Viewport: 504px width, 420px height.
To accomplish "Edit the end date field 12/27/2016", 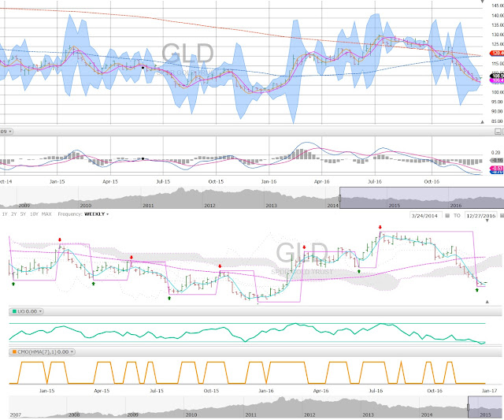I will click(x=480, y=215).
